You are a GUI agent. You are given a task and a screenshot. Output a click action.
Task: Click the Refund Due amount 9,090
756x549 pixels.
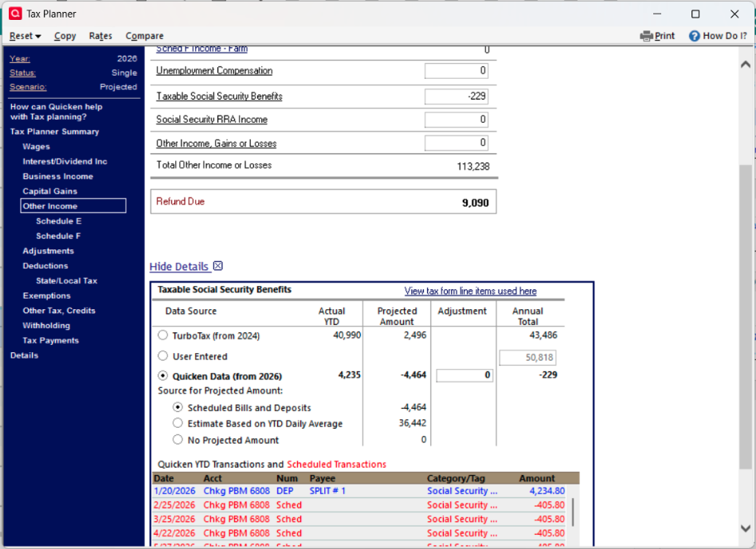pyautogui.click(x=476, y=202)
